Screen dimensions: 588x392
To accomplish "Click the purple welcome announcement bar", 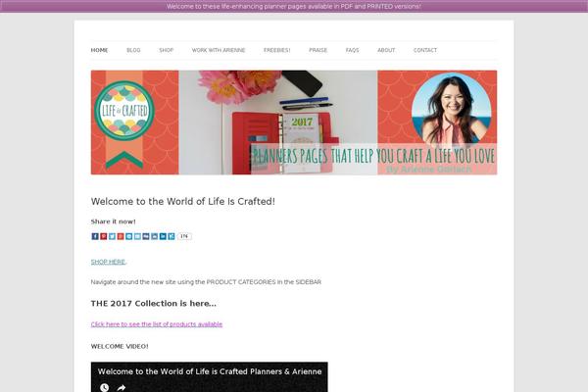I will point(294,7).
